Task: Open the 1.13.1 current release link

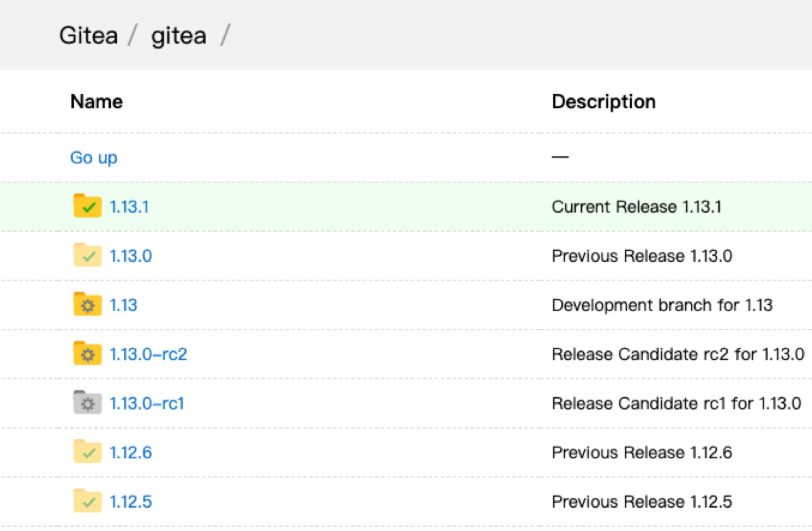Action: (x=129, y=207)
